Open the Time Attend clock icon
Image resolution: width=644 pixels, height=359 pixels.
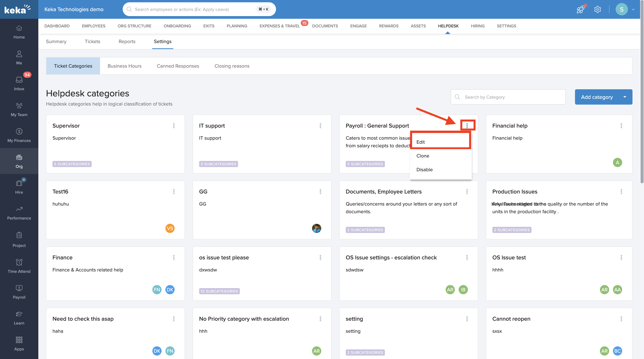tap(19, 262)
